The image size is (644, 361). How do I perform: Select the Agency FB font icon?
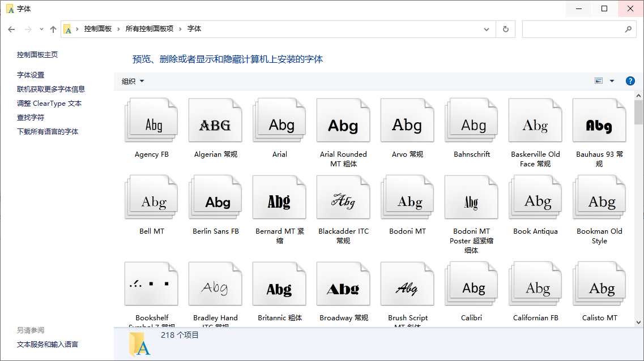(x=151, y=120)
